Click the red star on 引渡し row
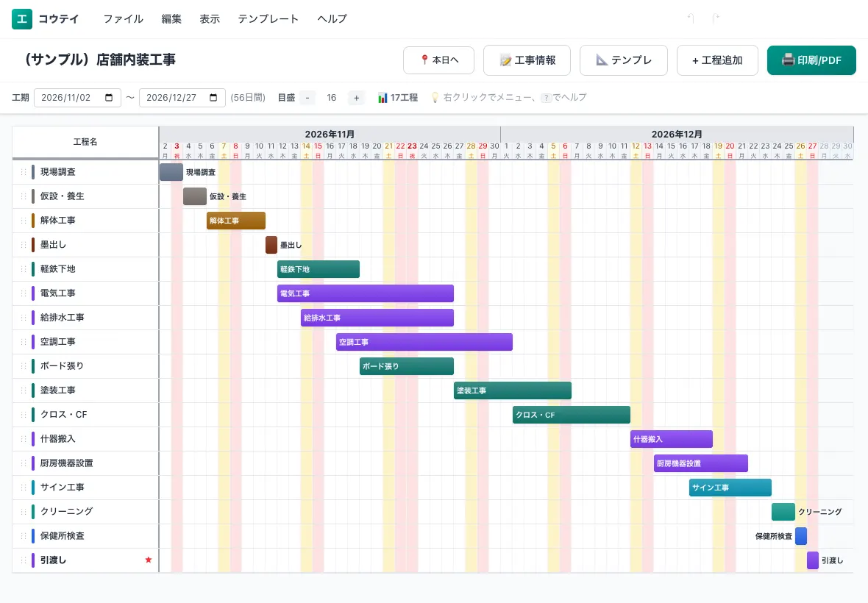Viewport: 868px width, 603px height. click(149, 560)
